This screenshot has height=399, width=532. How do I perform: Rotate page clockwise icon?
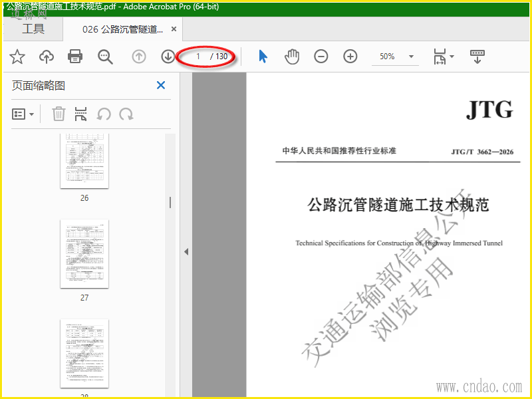(x=126, y=114)
